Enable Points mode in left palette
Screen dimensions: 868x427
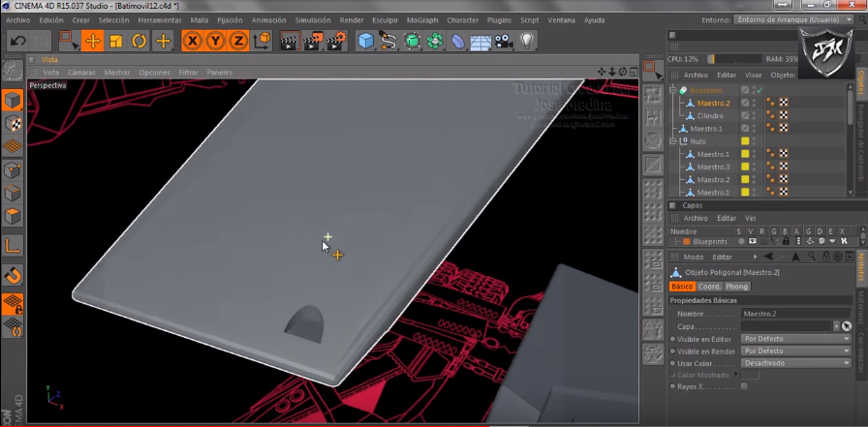[13, 170]
